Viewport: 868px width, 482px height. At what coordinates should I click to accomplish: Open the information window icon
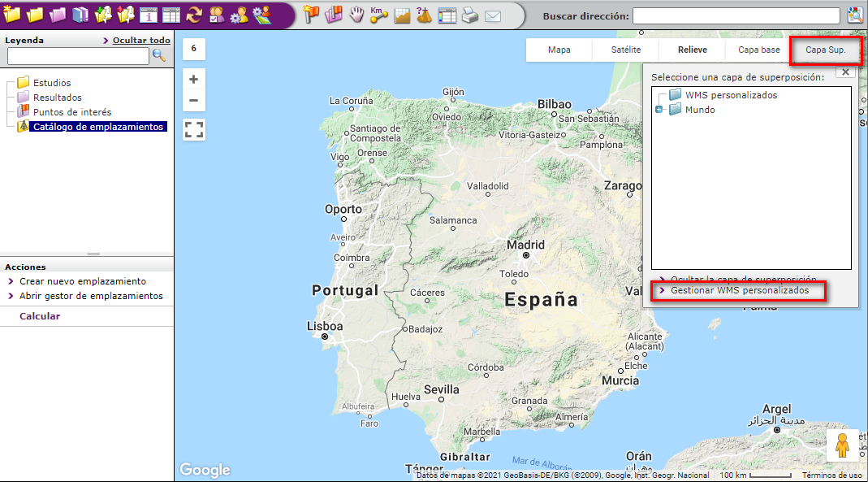(149, 15)
